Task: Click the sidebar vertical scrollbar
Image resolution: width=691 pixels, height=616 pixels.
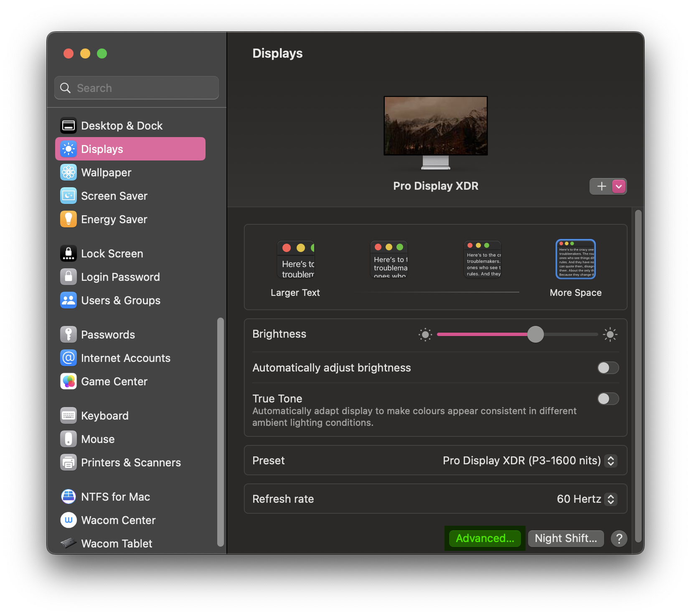Action: tap(220, 432)
